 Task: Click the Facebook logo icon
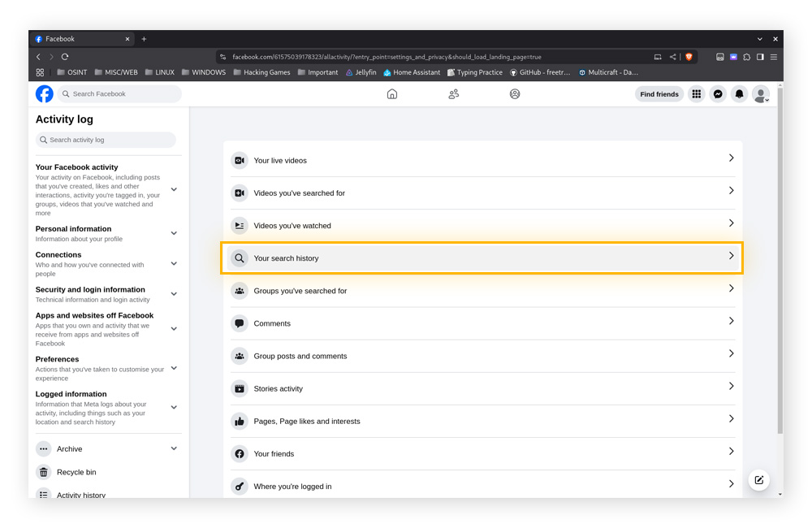[45, 93]
